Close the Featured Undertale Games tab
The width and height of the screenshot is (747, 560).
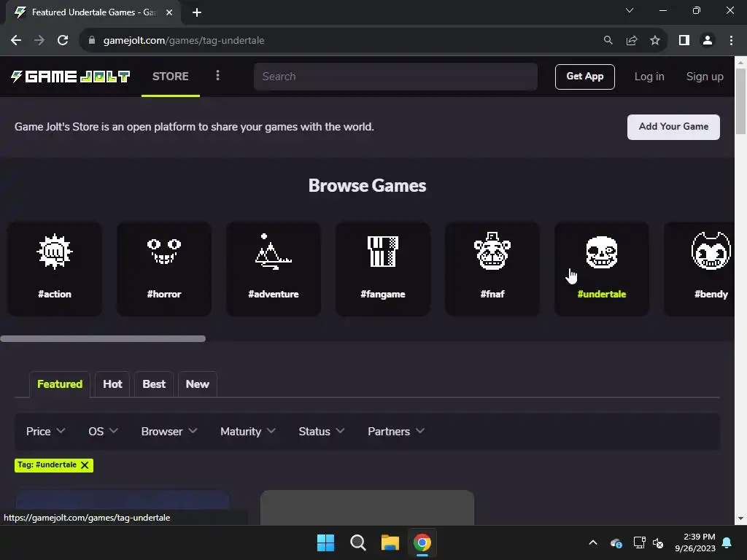click(x=169, y=12)
